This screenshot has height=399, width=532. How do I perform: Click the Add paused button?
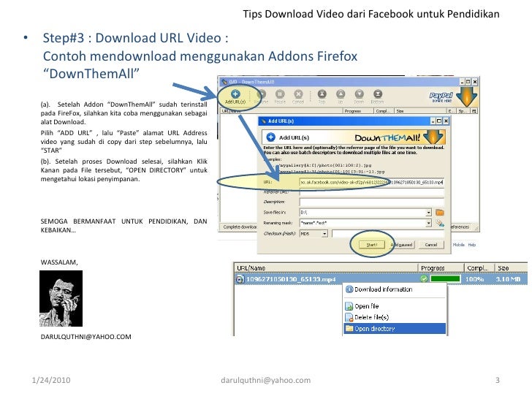402,245
